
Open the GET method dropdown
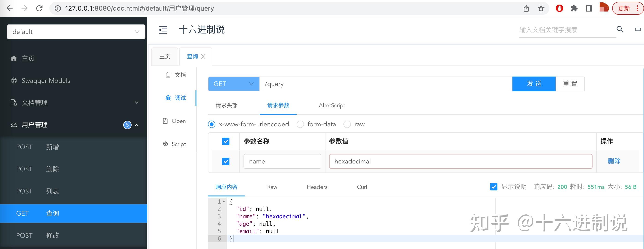point(234,84)
